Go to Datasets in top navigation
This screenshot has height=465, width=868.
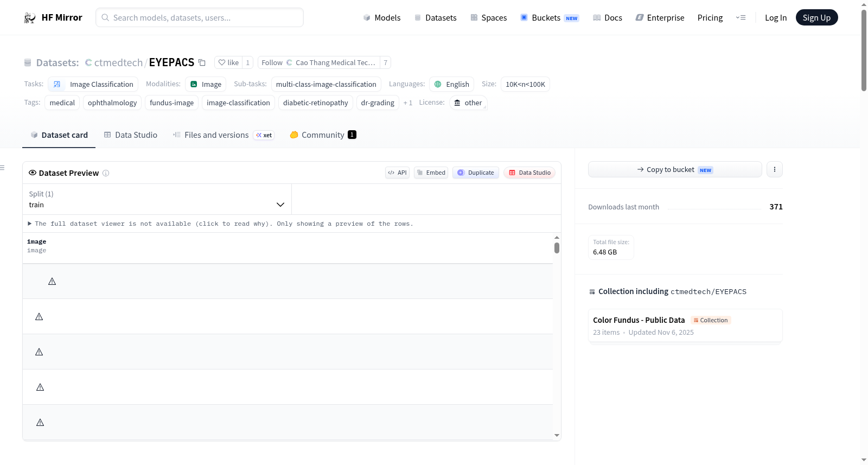click(436, 18)
